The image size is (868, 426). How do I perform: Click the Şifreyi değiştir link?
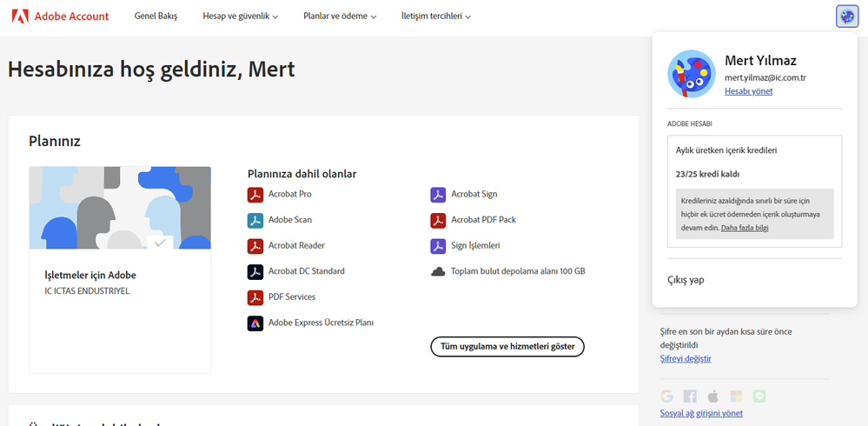pyautogui.click(x=686, y=358)
